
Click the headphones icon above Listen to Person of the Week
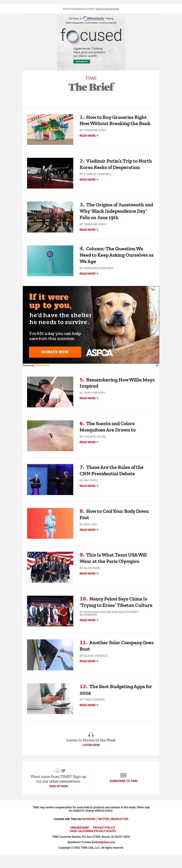point(91,735)
